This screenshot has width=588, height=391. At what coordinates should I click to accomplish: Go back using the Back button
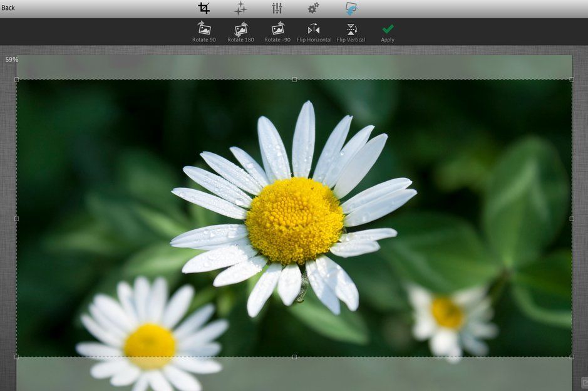click(8, 8)
